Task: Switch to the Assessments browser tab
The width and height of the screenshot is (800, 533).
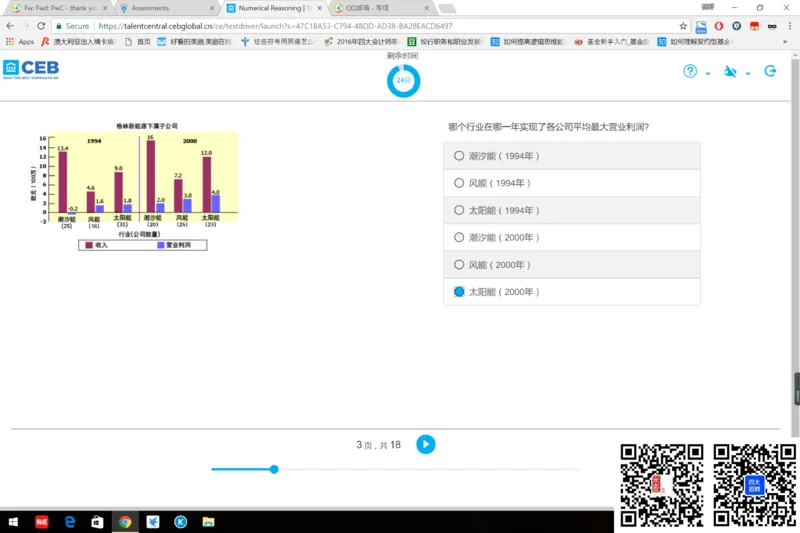Action: 166,8
